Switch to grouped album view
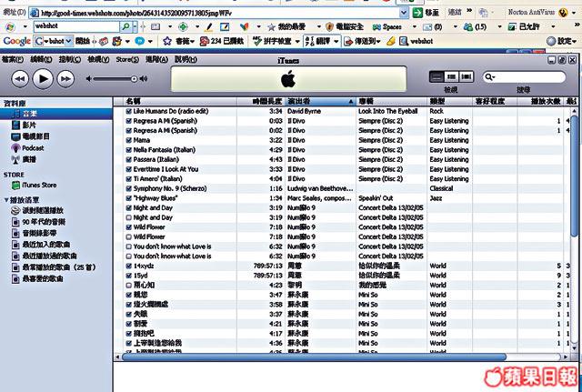 point(451,76)
